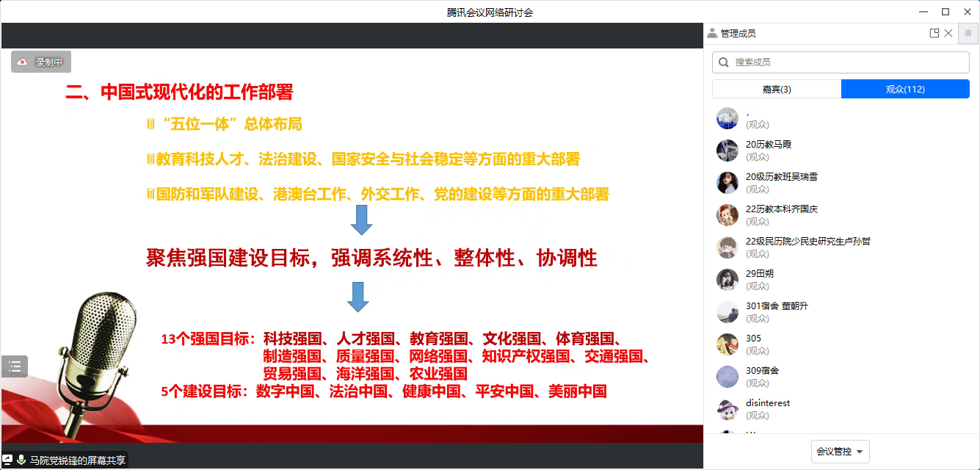The height and width of the screenshot is (470, 980).
Task: Select member 301宿舍 董朝升
Action: (777, 306)
